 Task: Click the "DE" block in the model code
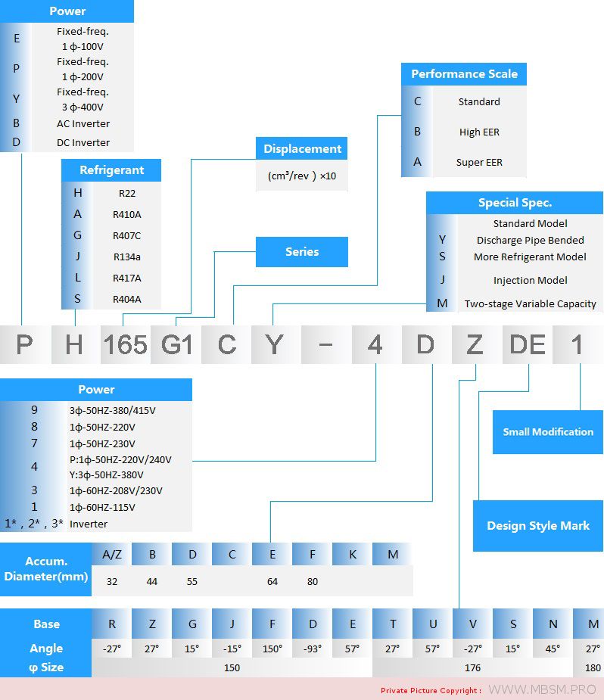(528, 345)
